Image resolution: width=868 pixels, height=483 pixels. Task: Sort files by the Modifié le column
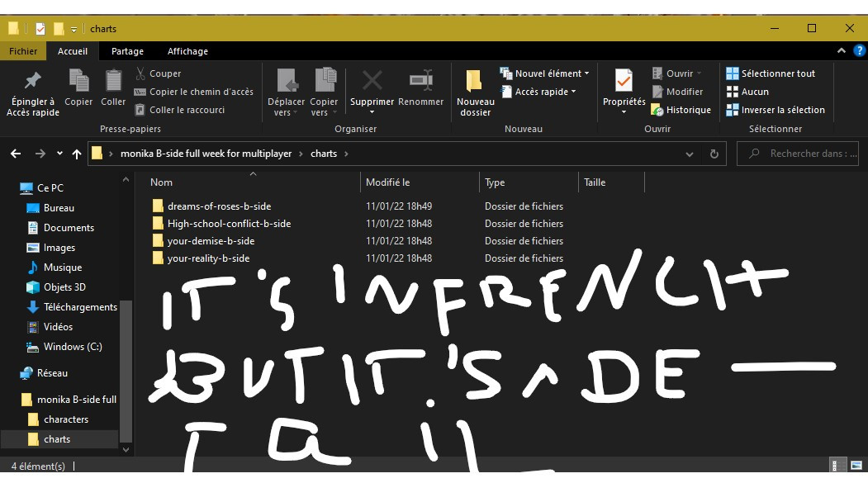[388, 182]
